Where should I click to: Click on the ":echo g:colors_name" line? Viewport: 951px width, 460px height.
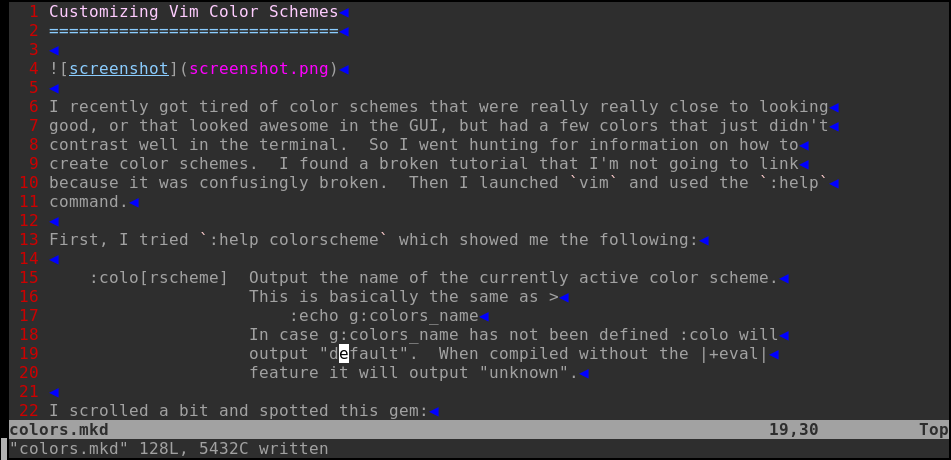pos(383,316)
